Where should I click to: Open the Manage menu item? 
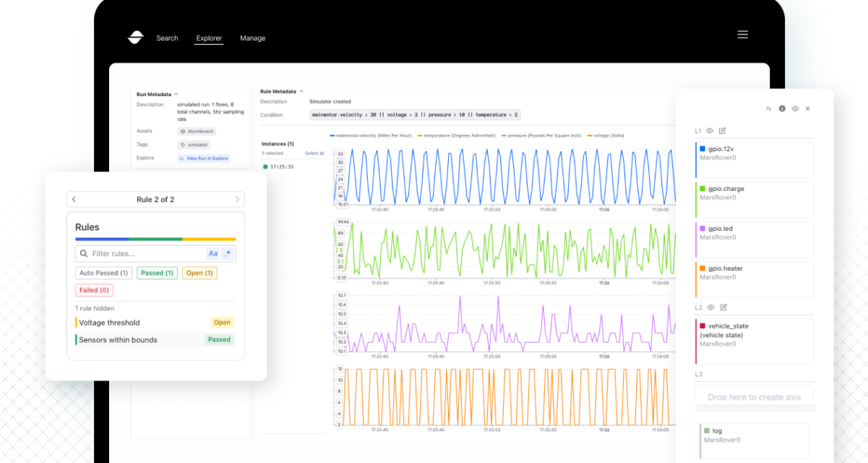[x=252, y=38]
